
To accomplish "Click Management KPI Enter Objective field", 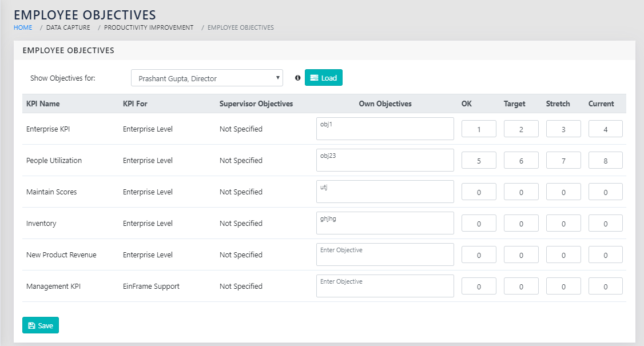I will pos(385,286).
